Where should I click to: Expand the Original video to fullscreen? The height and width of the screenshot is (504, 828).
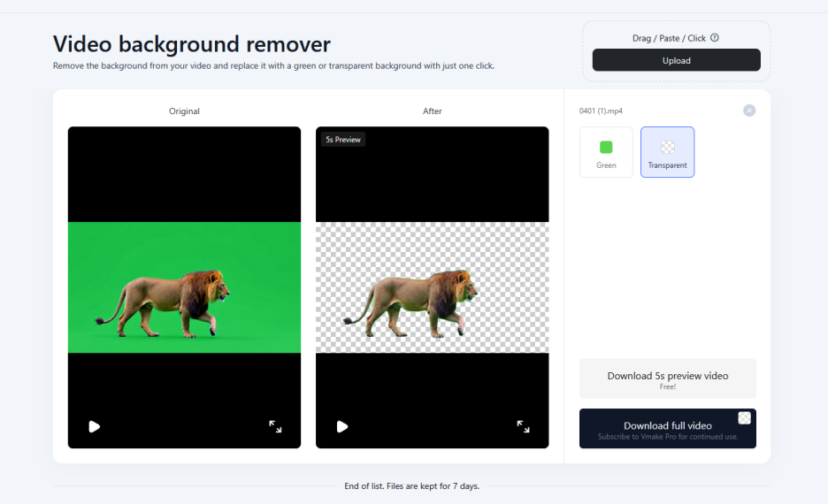click(x=275, y=426)
